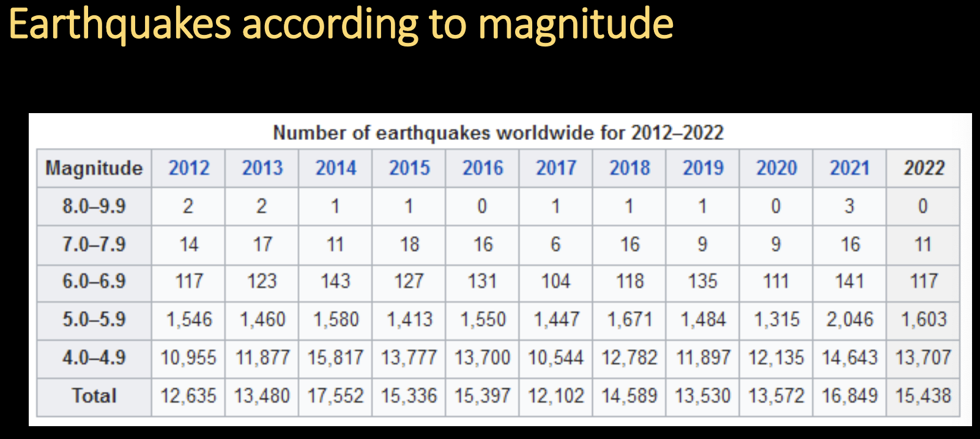Select the Total row header
Image resolution: width=980 pixels, height=439 pixels.
point(94,396)
